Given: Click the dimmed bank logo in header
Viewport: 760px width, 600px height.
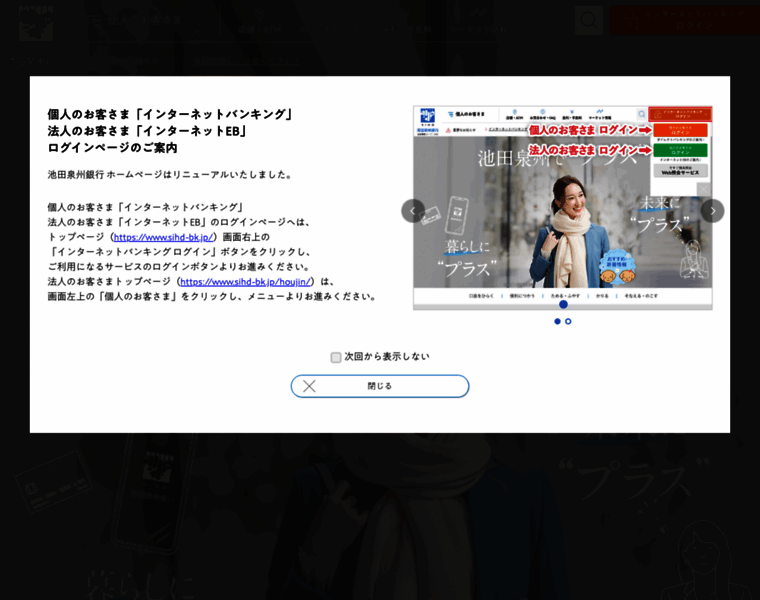Looking at the screenshot, I should pos(36,23).
